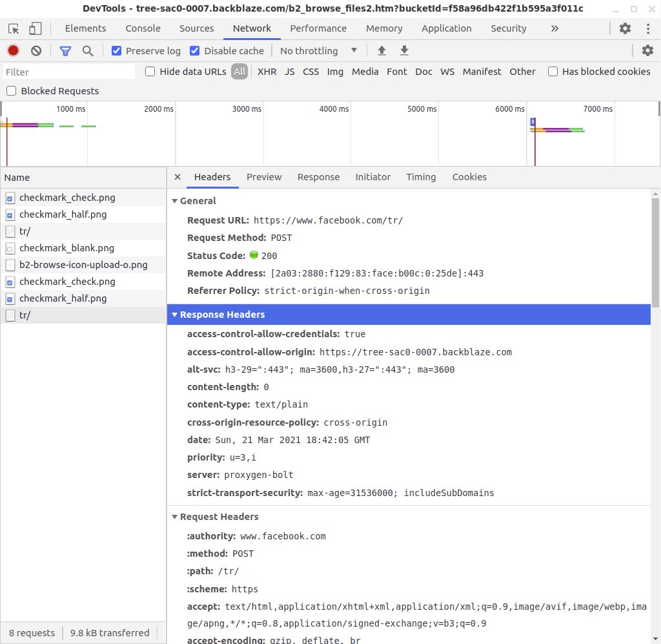661x644 pixels.
Task: Show more panels with double chevron
Action: click(x=554, y=28)
